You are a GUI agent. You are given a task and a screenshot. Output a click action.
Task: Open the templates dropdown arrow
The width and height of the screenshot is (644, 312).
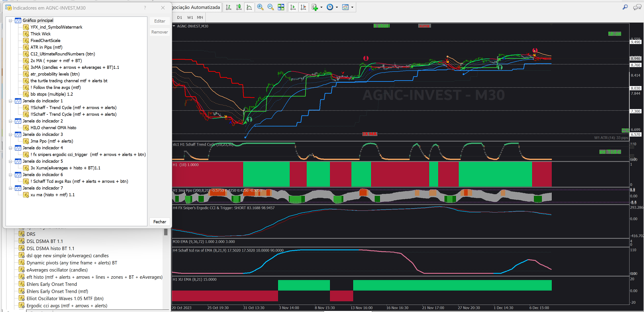pyautogui.click(x=352, y=7)
